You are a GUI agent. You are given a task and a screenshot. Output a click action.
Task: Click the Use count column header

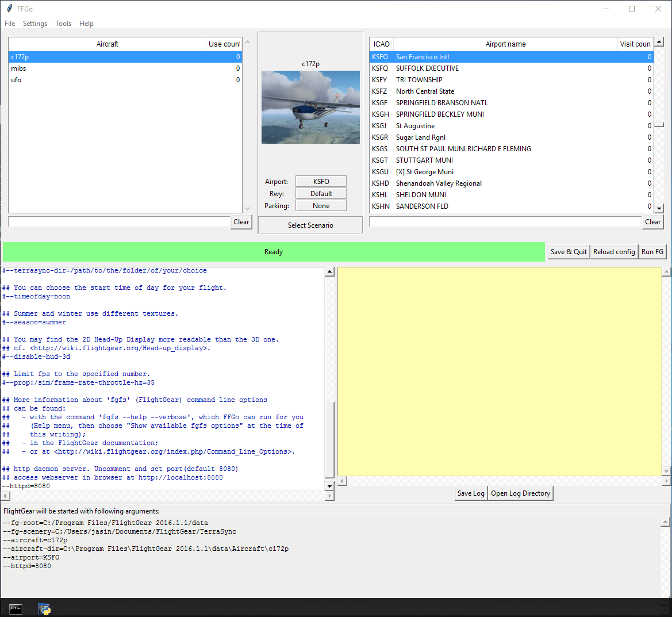(x=224, y=44)
